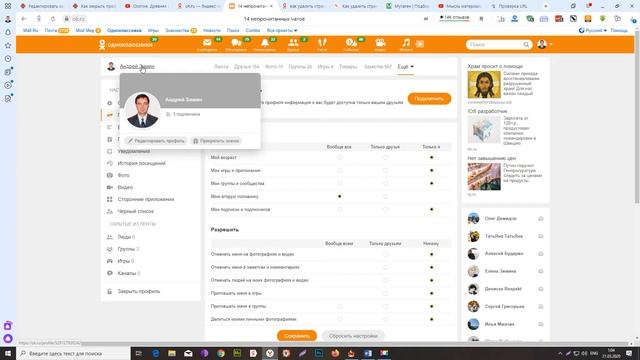Select 'Вообще все' for Мой возраст

click(340, 158)
